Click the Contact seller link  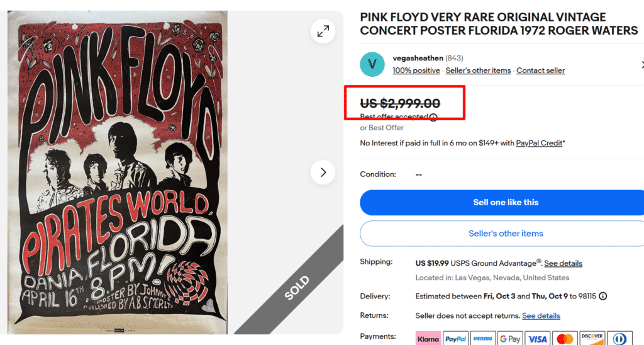[x=540, y=71]
